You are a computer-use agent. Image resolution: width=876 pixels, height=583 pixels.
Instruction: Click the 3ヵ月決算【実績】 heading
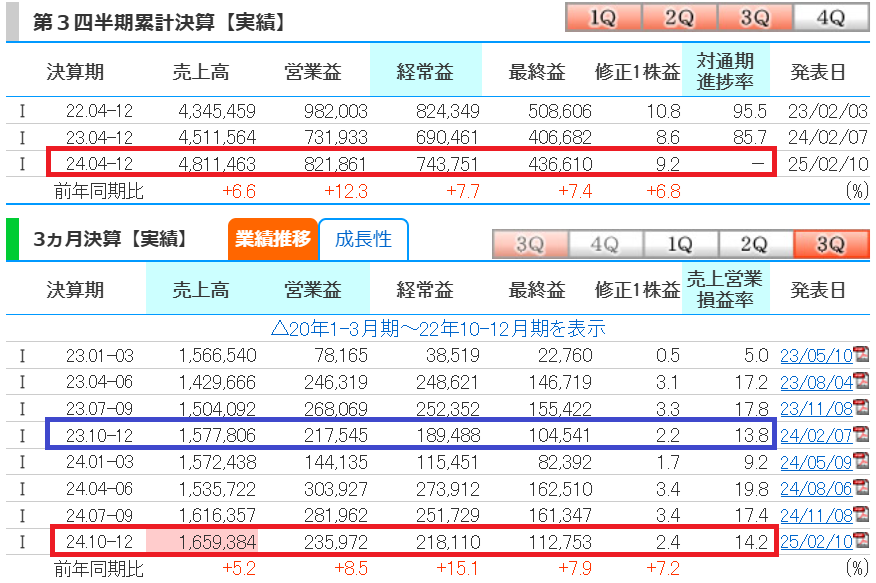[111, 239]
